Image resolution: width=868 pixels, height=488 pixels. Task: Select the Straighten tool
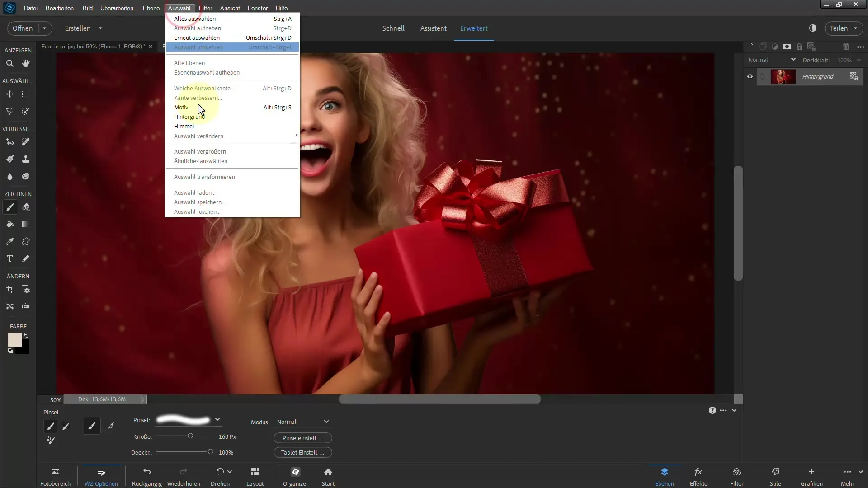[x=26, y=306]
